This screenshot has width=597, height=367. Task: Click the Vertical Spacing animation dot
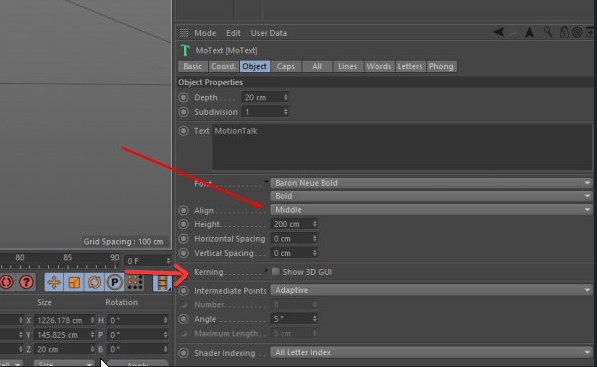tap(184, 253)
